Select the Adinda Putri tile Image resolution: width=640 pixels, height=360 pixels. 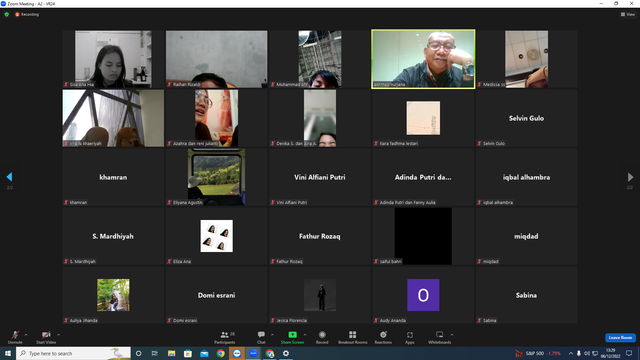[x=423, y=177]
